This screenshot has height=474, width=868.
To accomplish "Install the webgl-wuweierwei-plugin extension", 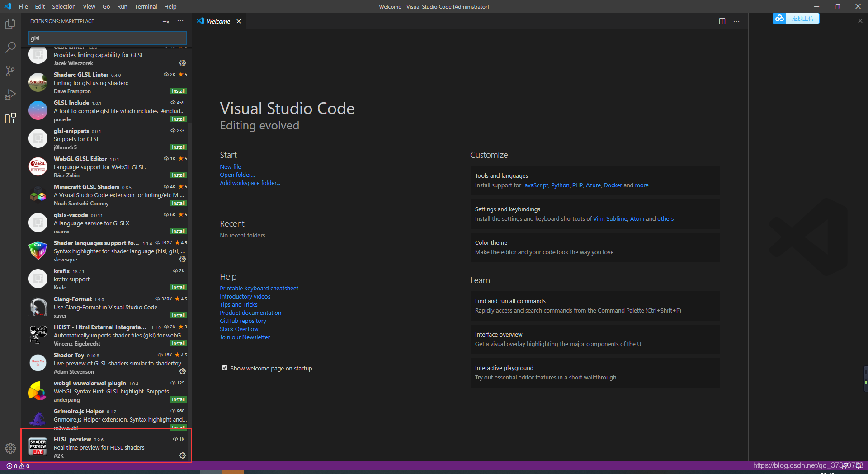I will pyautogui.click(x=178, y=399).
